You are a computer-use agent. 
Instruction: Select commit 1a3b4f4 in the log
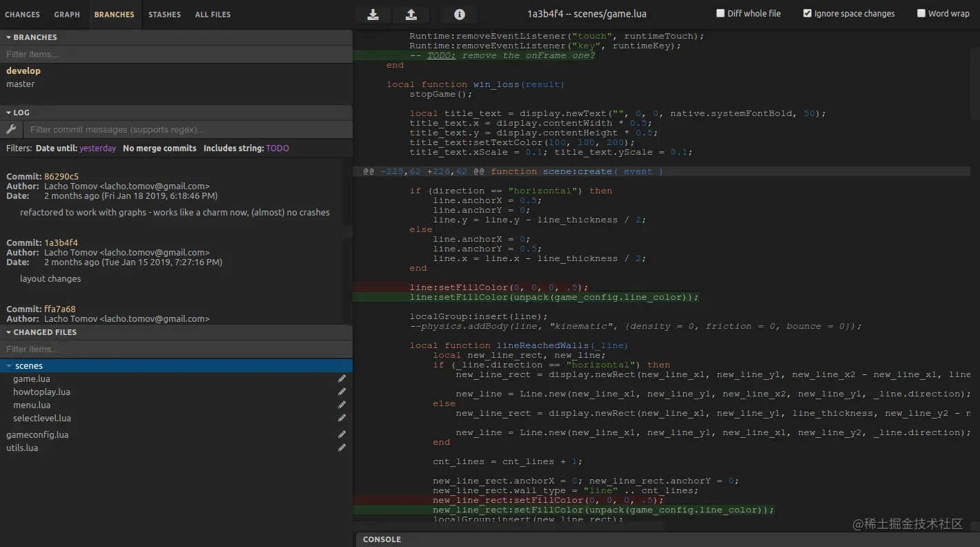click(61, 242)
